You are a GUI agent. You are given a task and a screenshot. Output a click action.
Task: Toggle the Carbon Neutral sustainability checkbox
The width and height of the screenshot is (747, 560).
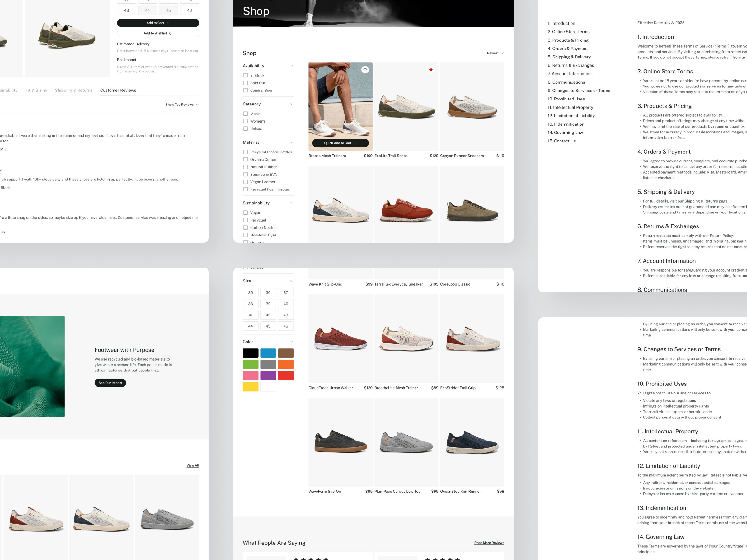[246, 227]
